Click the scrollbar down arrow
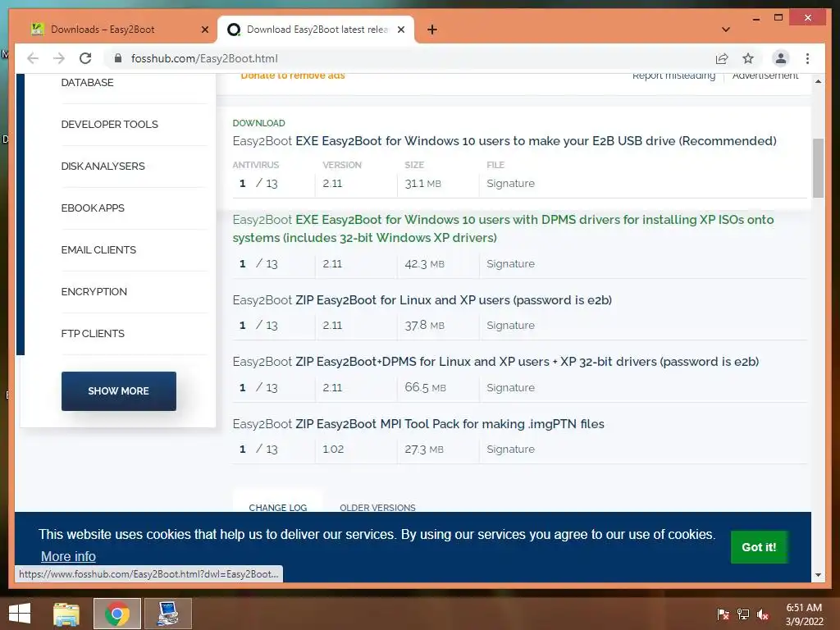Screen dimensions: 840x630 (818, 575)
